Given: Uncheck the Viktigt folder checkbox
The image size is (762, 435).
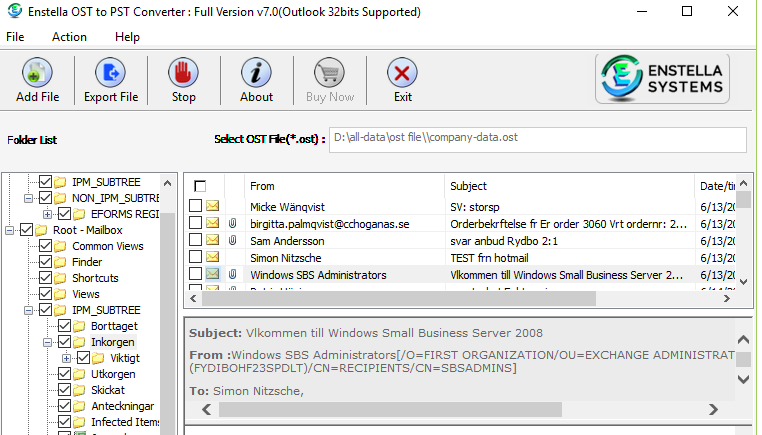Looking at the screenshot, I should [x=84, y=358].
